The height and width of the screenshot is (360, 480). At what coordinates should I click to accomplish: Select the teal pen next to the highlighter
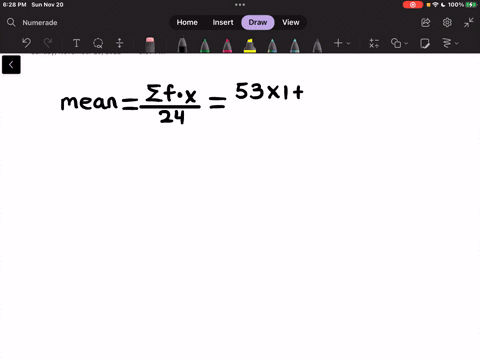[x=272, y=45]
